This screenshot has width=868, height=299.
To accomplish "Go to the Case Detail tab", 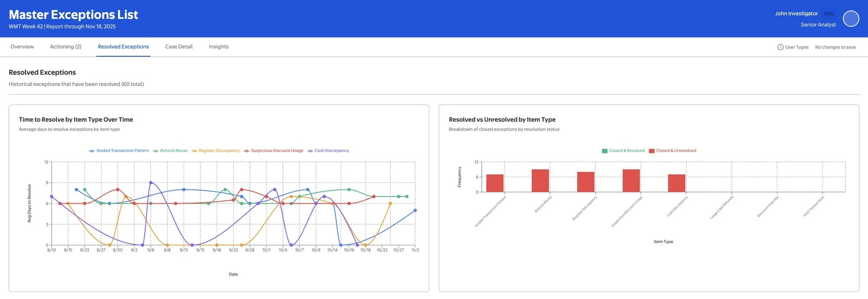I will [x=179, y=47].
